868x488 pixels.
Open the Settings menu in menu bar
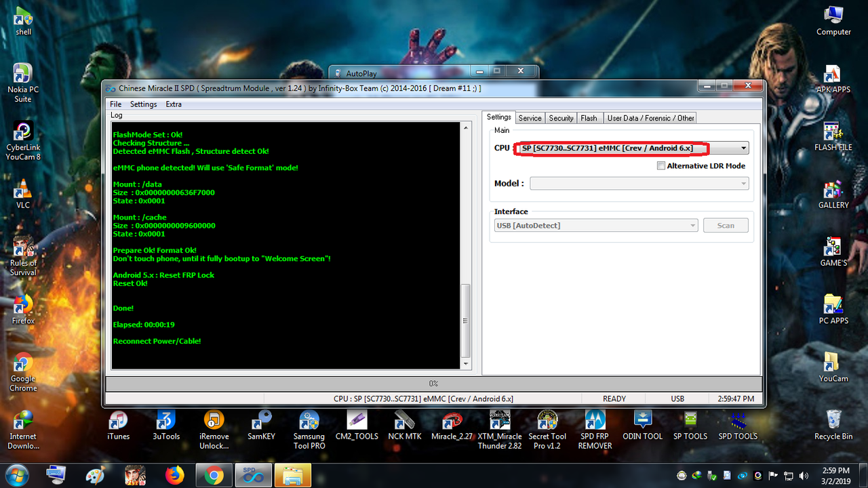[x=143, y=104]
